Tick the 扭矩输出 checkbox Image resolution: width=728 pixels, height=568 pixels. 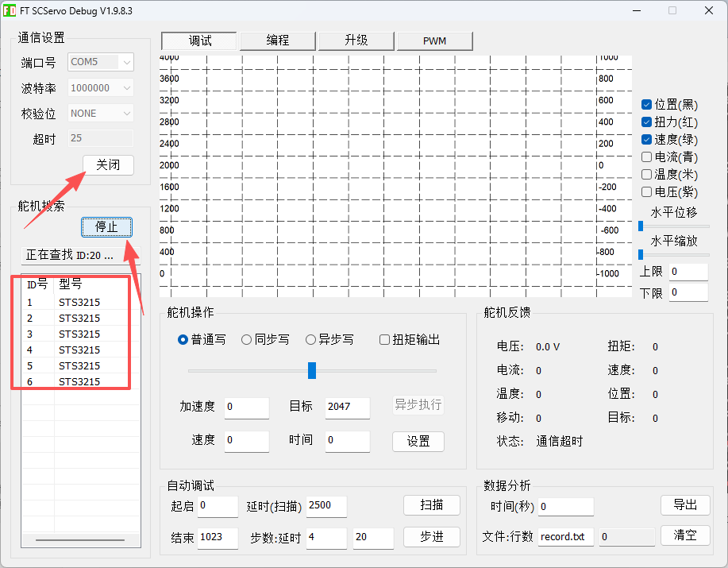click(x=384, y=340)
